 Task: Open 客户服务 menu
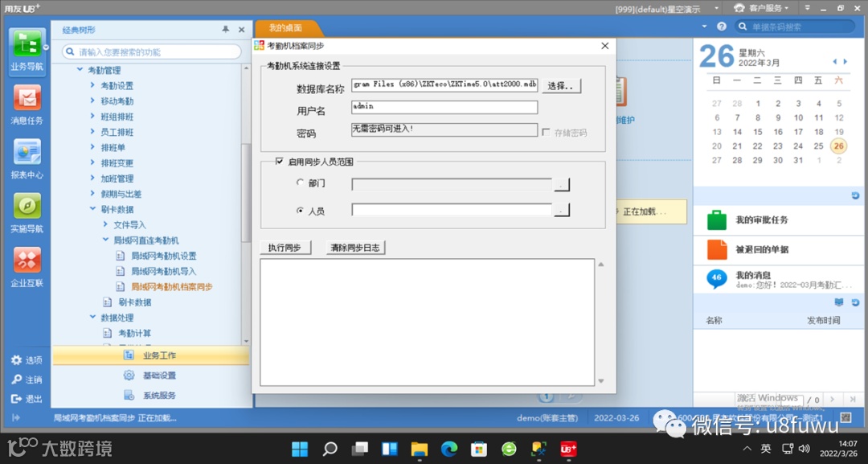point(761,8)
